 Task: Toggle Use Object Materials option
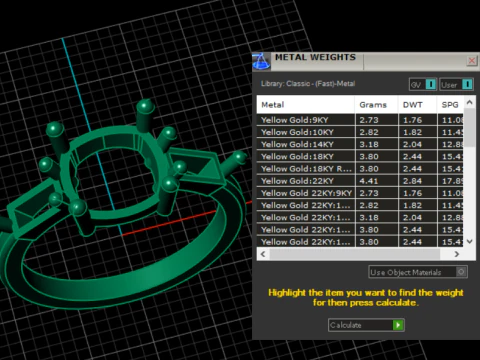(x=418, y=272)
